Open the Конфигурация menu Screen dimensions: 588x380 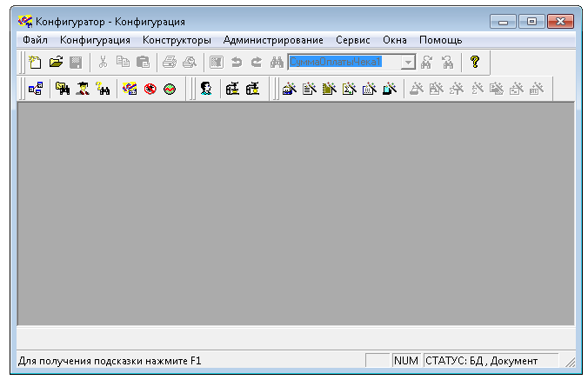click(95, 40)
